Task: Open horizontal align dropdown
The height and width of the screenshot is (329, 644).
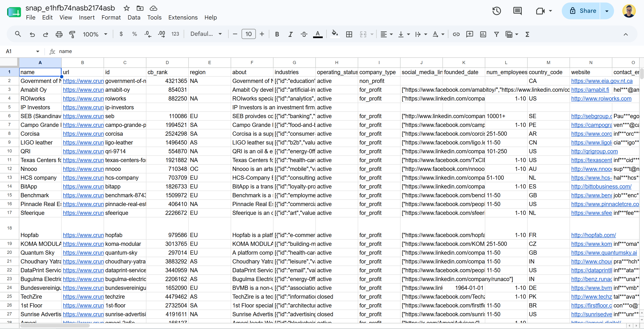Action: 386,34
